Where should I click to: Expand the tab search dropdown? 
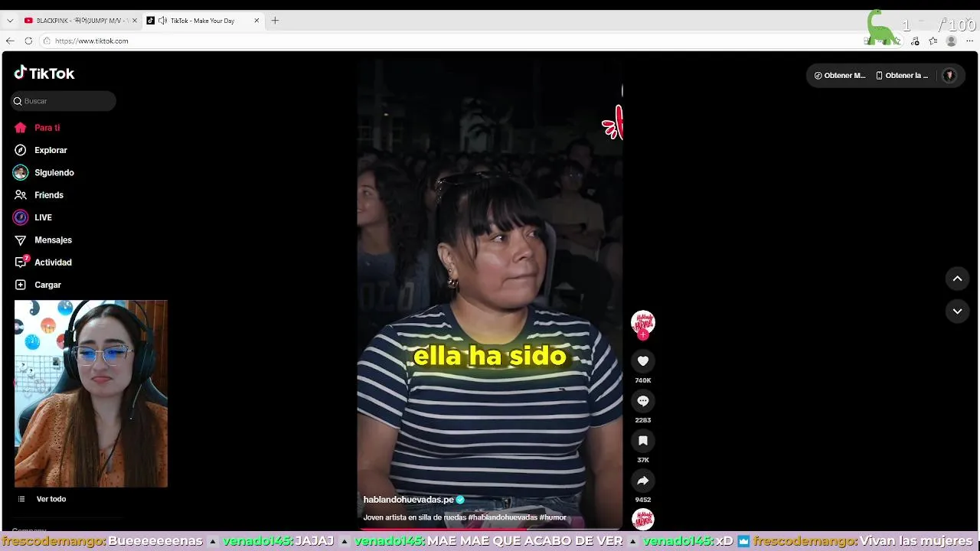9,21
